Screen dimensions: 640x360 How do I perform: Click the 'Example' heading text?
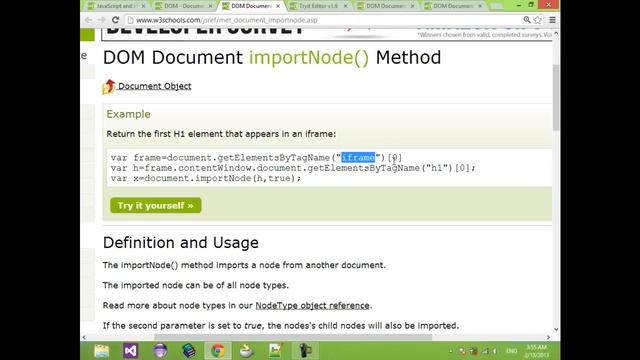click(x=128, y=114)
